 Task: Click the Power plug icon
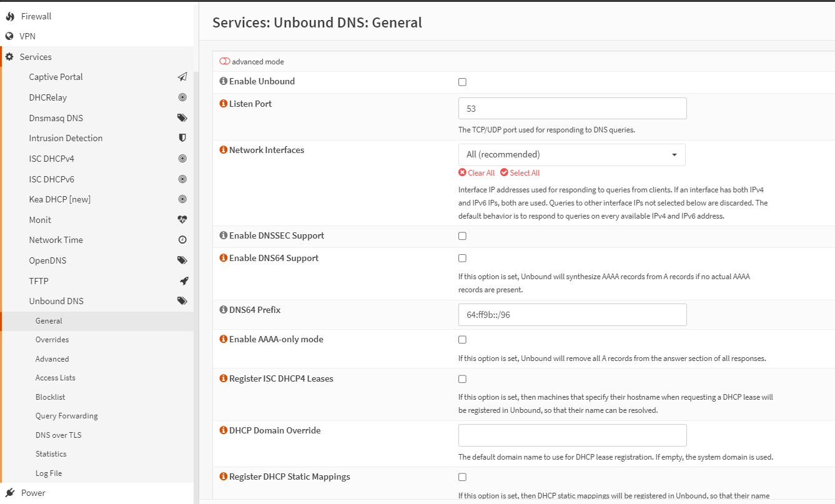pyautogui.click(x=9, y=493)
